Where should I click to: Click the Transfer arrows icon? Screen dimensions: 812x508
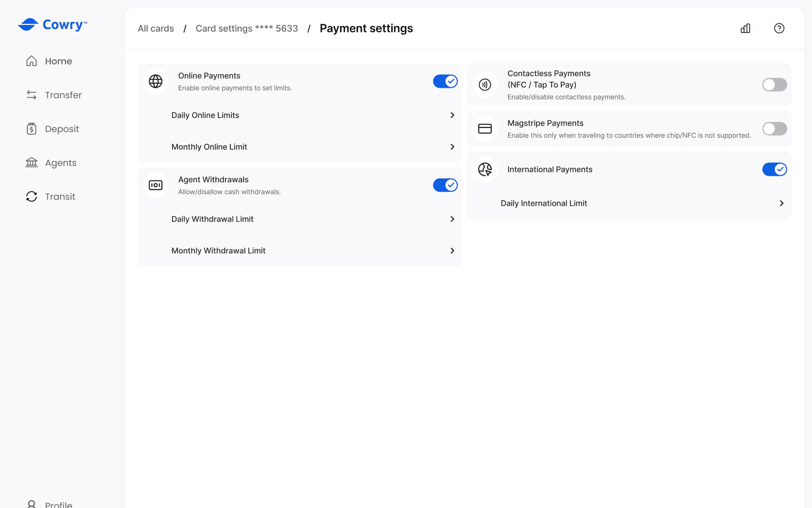tap(31, 95)
